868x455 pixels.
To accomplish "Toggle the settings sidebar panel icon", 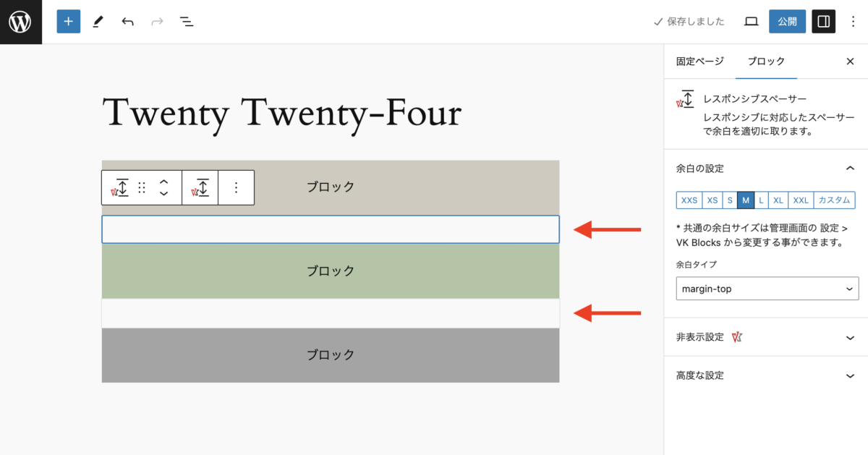I will (823, 21).
